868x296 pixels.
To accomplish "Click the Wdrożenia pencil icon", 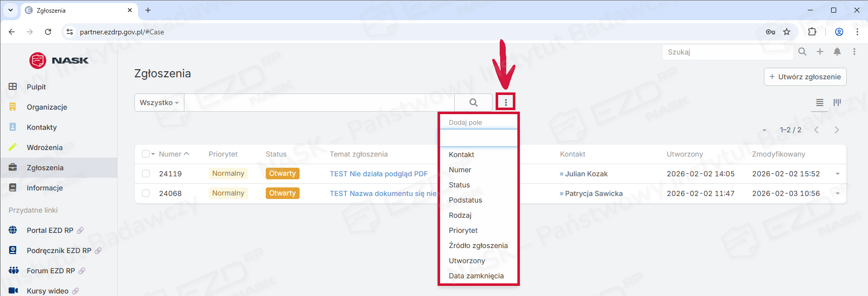I will (13, 147).
